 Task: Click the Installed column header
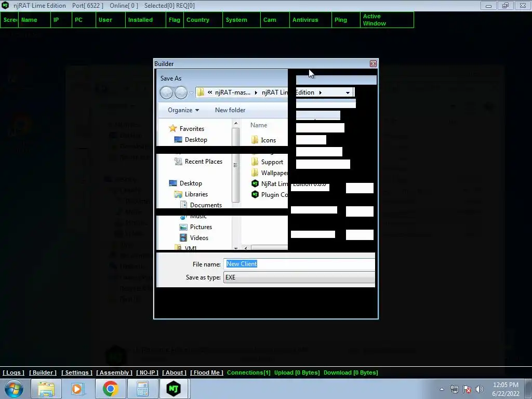point(145,20)
